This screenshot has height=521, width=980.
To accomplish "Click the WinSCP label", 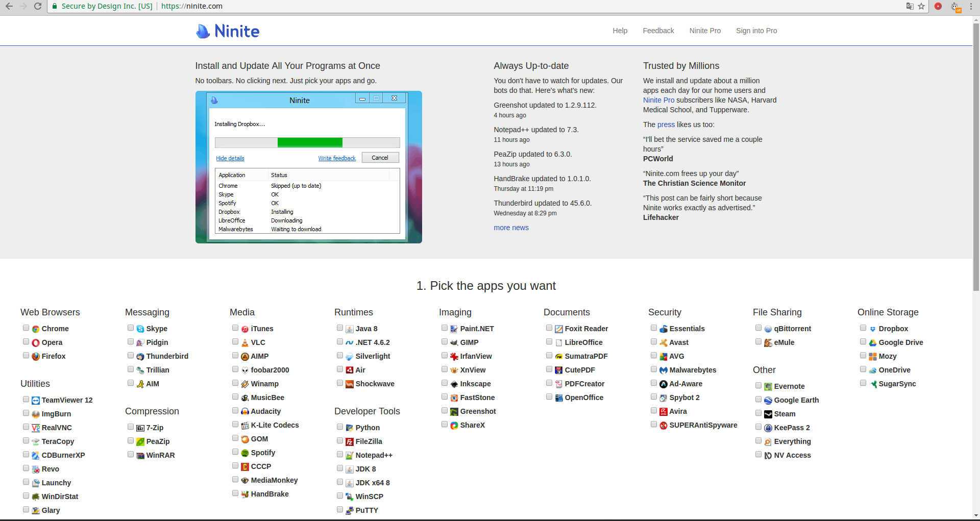I will coord(369,497).
